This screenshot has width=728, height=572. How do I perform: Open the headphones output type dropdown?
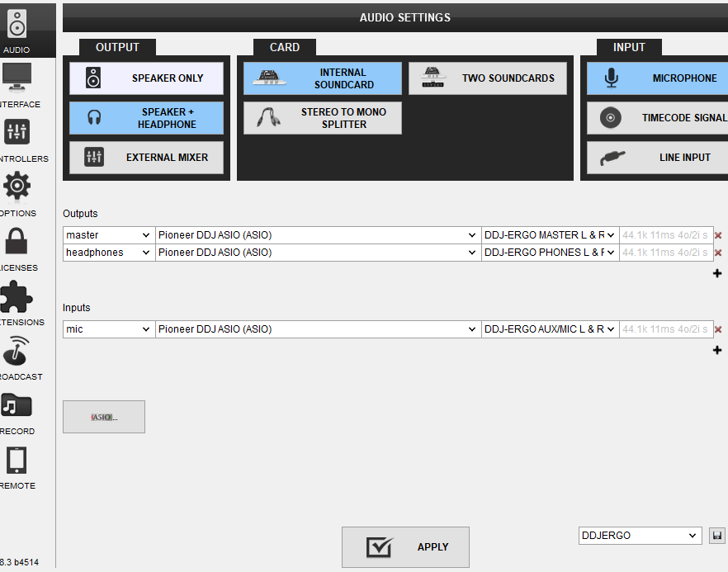point(109,253)
